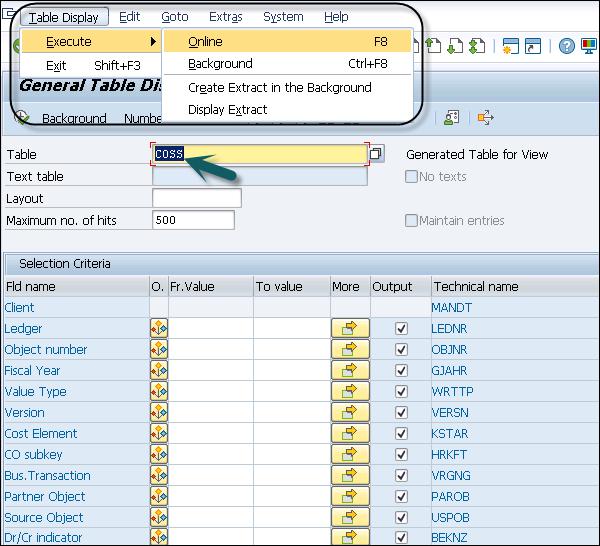Image resolution: width=600 pixels, height=546 pixels.
Task: Click multiple selection button for Bus.Transaction
Action: coord(350,476)
